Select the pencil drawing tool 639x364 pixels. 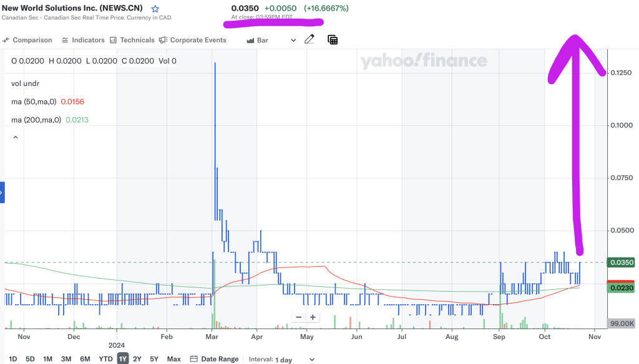tap(310, 39)
